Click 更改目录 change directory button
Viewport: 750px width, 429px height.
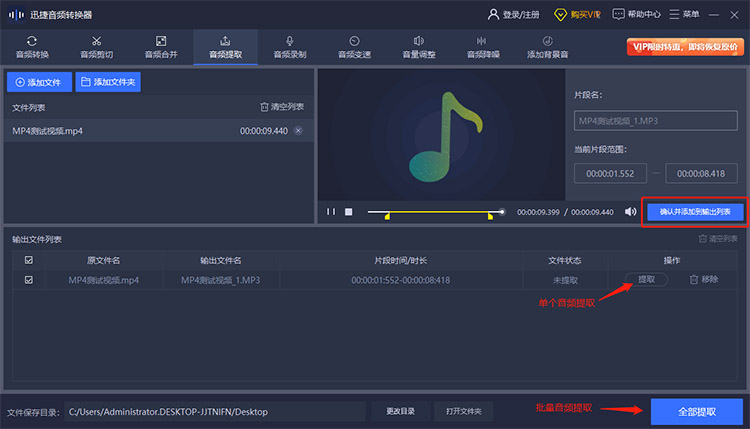tap(400, 411)
